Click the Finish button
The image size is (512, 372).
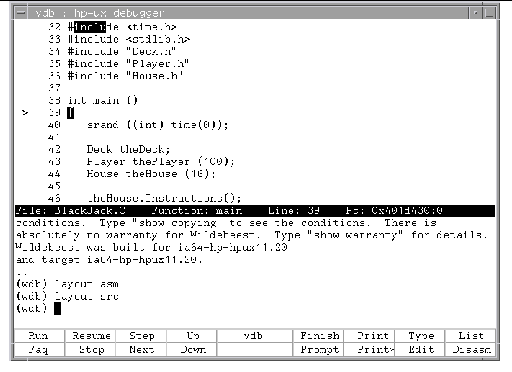point(319,335)
